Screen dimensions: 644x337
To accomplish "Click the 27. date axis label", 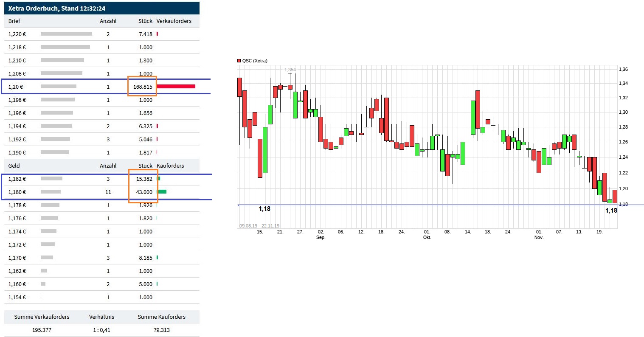I will click(300, 232).
